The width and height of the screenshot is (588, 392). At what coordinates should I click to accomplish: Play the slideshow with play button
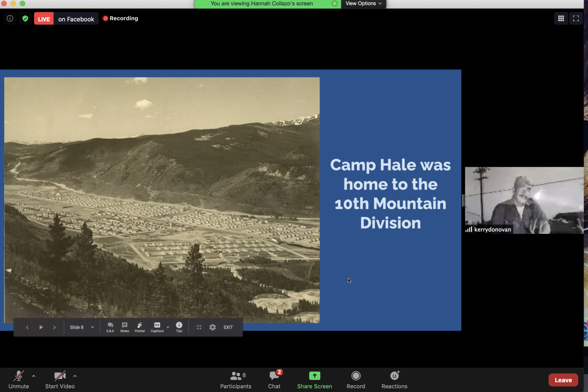[x=41, y=327]
